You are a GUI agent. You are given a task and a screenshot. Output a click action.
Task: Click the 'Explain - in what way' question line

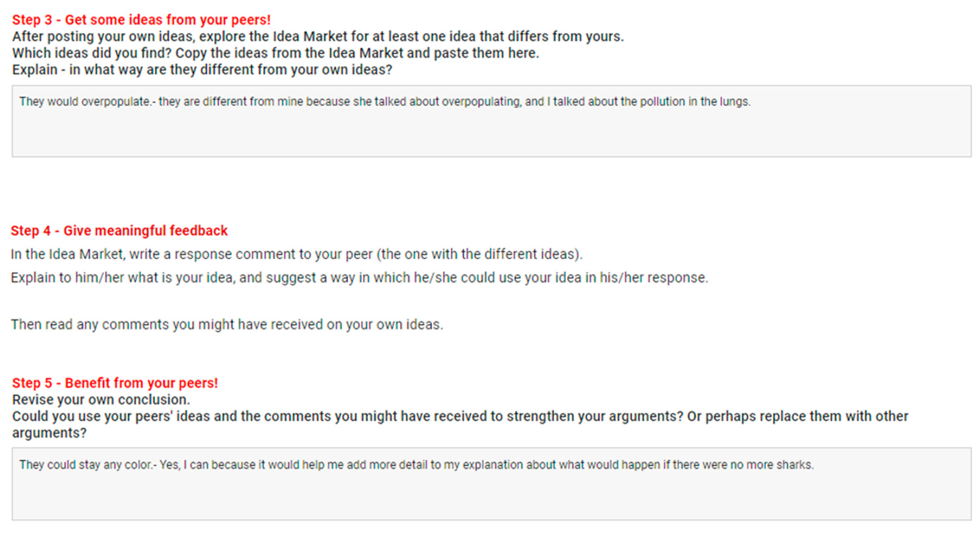click(202, 70)
